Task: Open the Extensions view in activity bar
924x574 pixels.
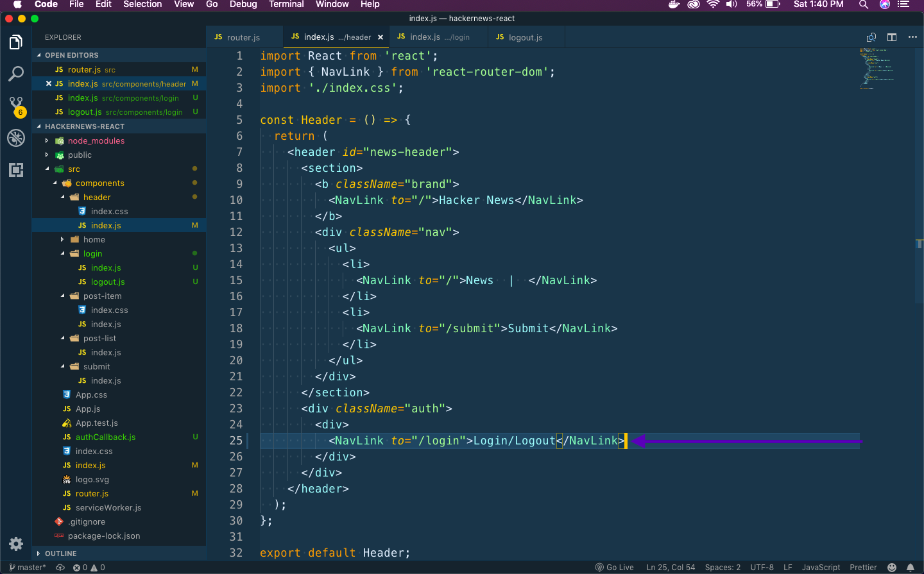Action: pyautogui.click(x=16, y=170)
